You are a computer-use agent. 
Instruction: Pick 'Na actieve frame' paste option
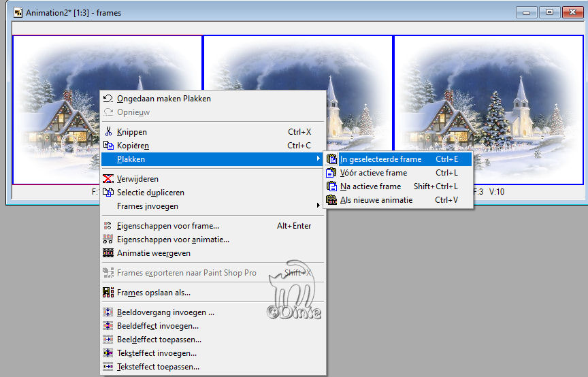pyautogui.click(x=370, y=186)
